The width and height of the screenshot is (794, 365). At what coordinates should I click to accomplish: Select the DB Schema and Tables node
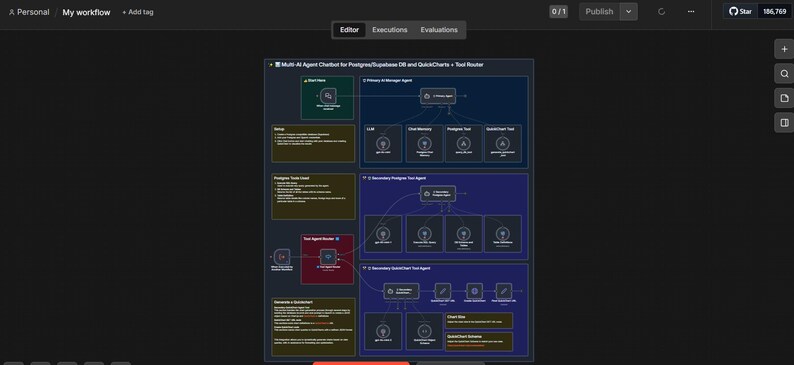coord(463,233)
